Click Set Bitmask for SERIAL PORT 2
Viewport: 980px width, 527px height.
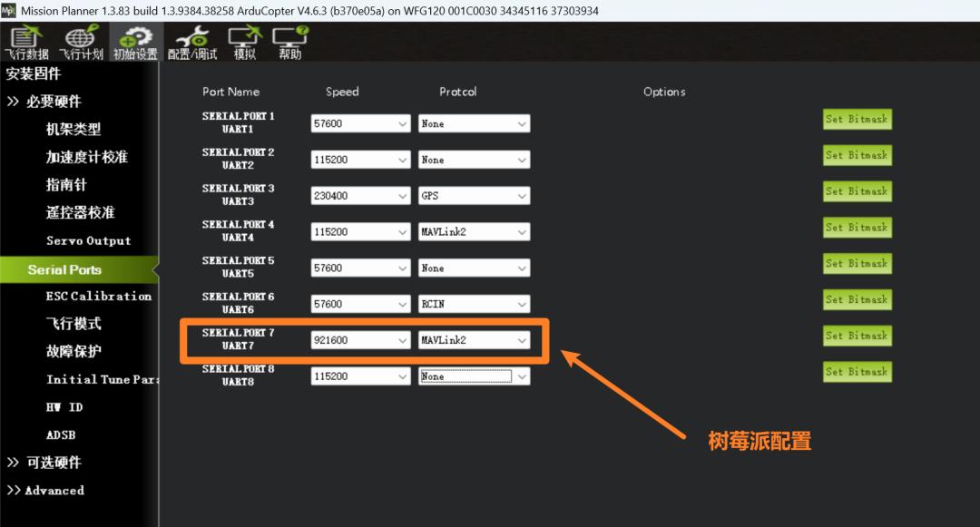point(857,155)
